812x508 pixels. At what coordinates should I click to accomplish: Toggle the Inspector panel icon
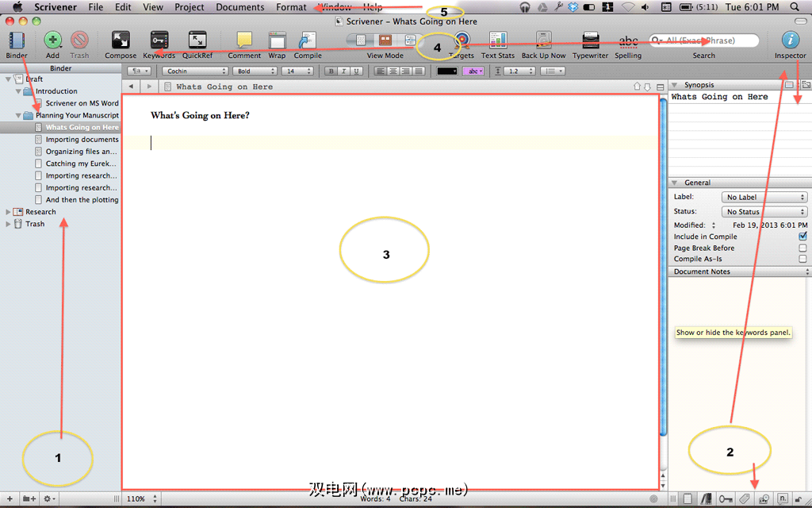click(790, 40)
